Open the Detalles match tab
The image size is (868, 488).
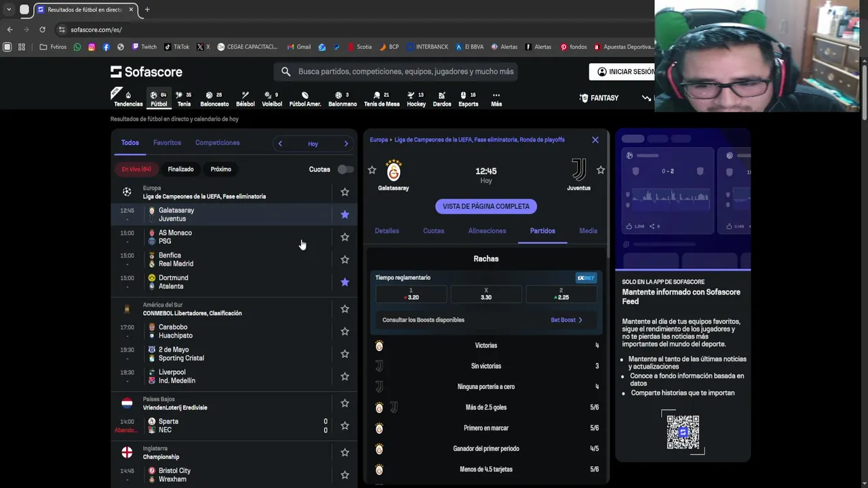coord(387,231)
